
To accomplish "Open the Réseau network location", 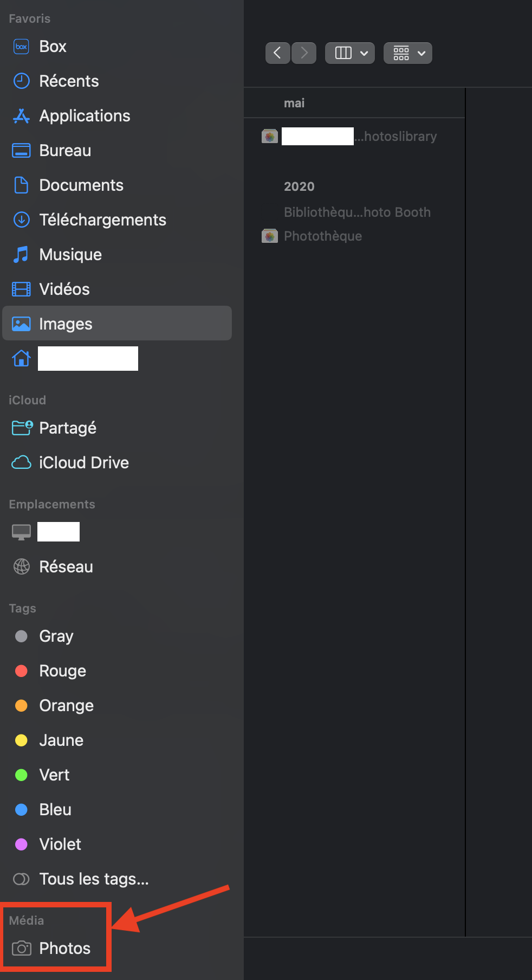I will [x=66, y=567].
